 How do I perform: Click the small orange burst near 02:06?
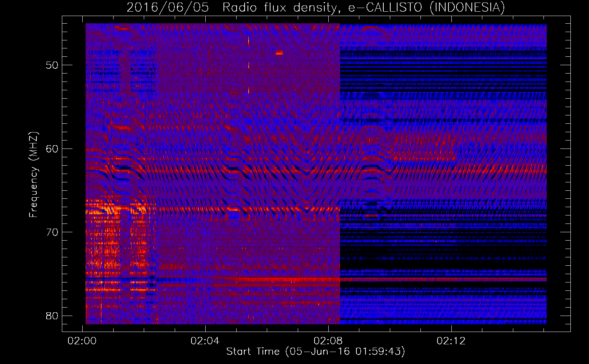[x=279, y=53]
